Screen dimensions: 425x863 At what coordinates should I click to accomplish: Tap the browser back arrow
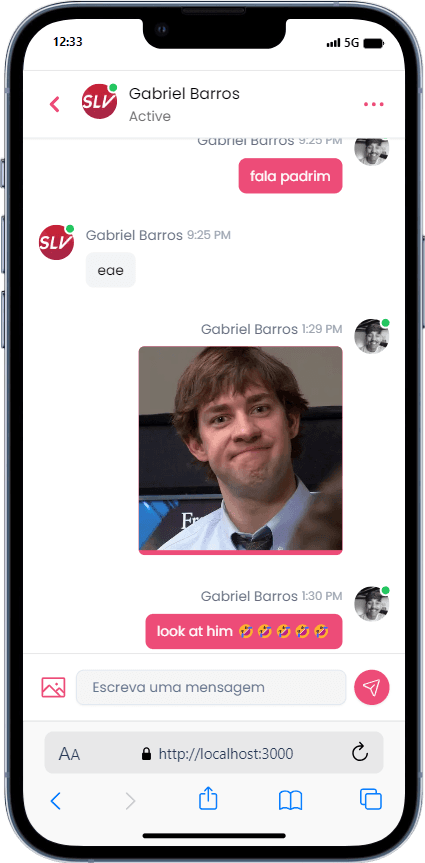[55, 801]
